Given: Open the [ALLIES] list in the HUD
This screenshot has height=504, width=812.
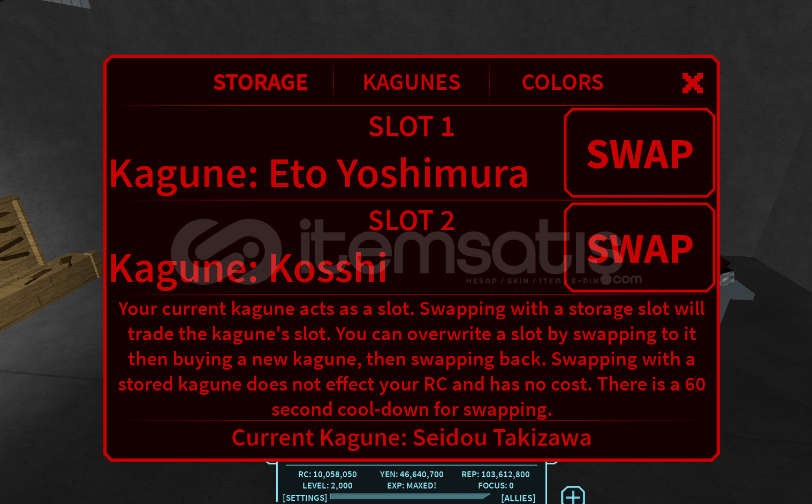Looking at the screenshot, I should (x=518, y=498).
